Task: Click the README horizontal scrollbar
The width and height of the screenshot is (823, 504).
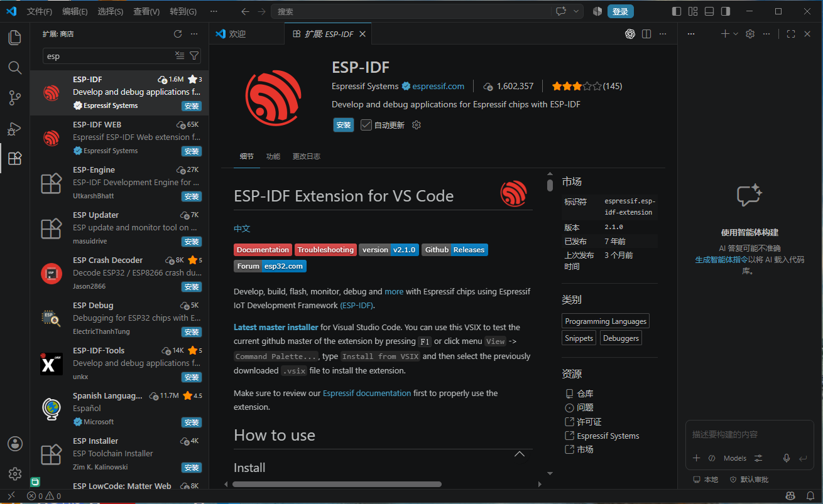Action: (x=337, y=484)
